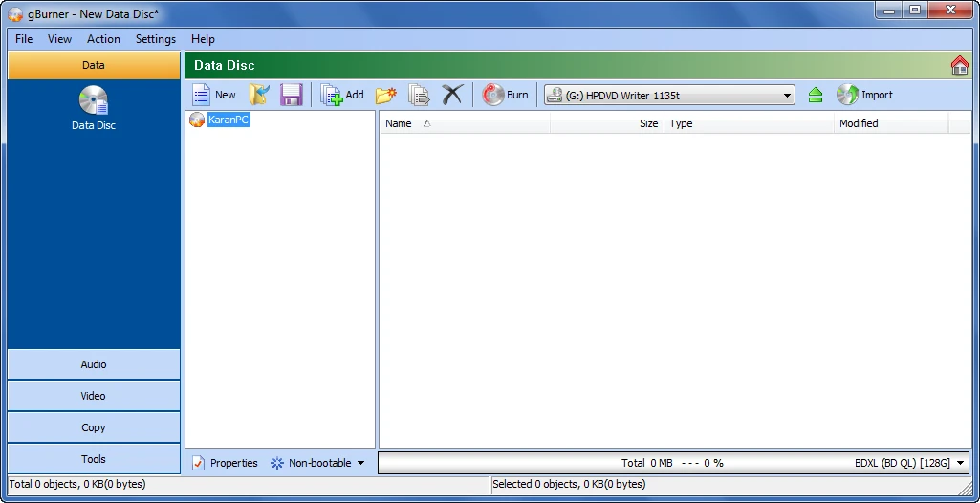
Task: Switch to the Tools section
Action: click(94, 459)
